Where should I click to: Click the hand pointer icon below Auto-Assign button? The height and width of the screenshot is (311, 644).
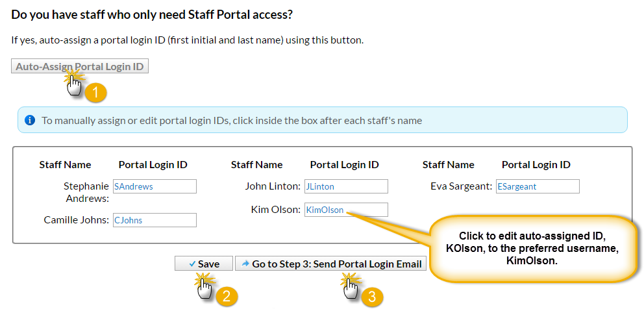click(74, 84)
